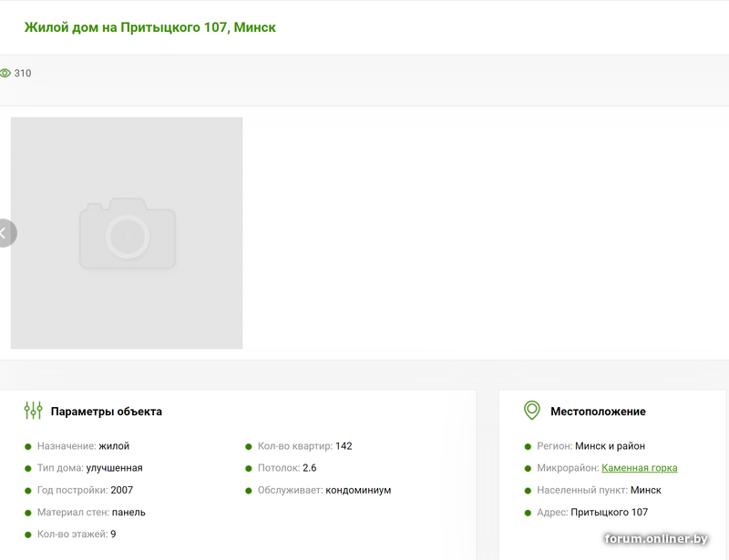Image resolution: width=729 pixels, height=560 pixels.
Task: Select the Параметры объекта heading
Action: click(x=107, y=412)
